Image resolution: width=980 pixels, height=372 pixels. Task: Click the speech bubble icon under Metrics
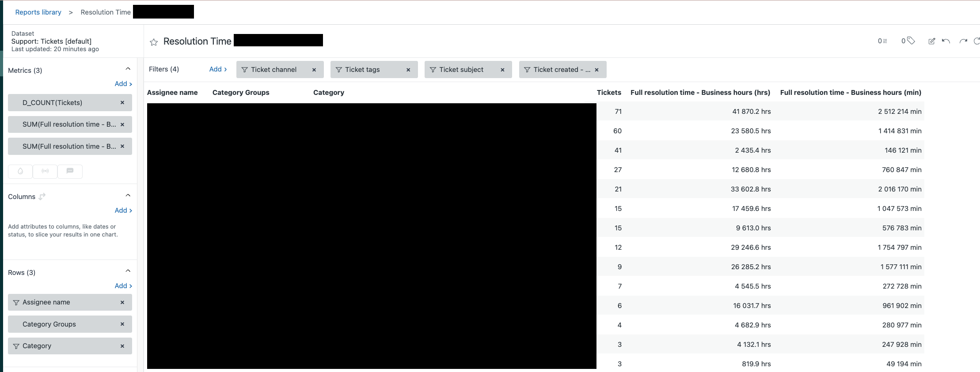tap(70, 171)
